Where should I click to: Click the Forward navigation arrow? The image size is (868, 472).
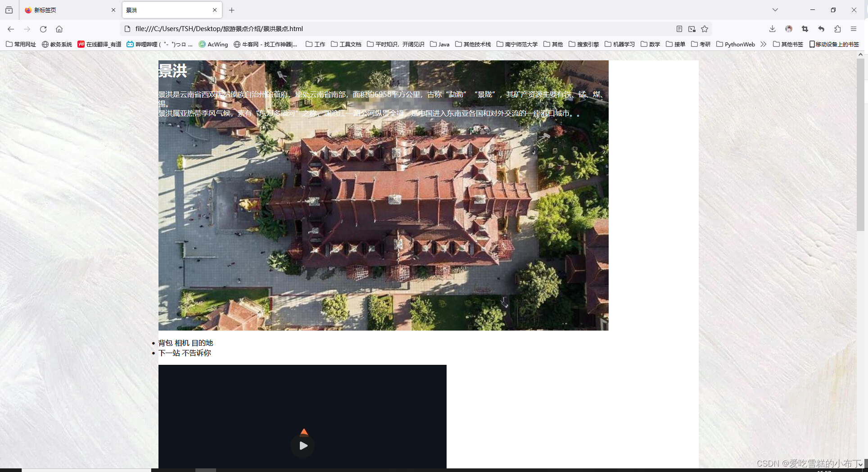27,29
